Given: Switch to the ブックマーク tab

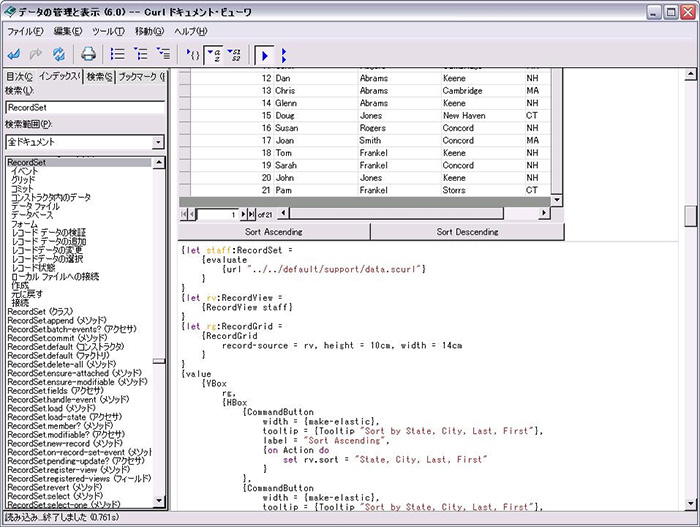Looking at the screenshot, I should (x=141, y=76).
